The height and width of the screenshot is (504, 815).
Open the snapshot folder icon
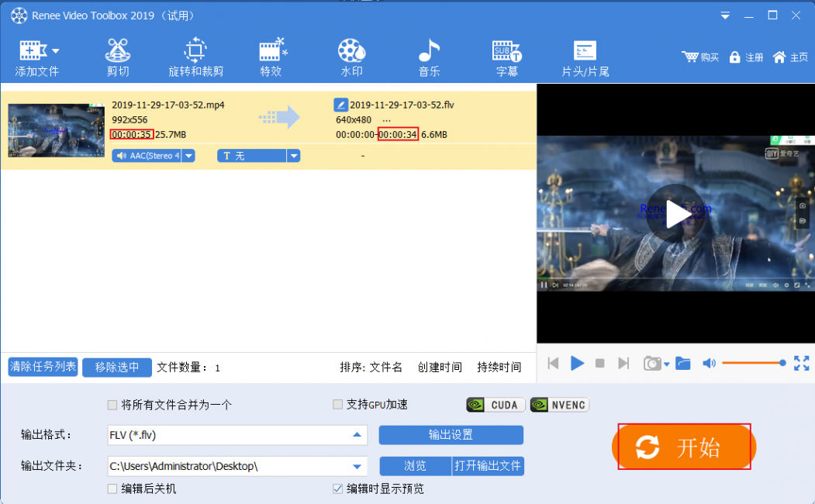(x=683, y=363)
